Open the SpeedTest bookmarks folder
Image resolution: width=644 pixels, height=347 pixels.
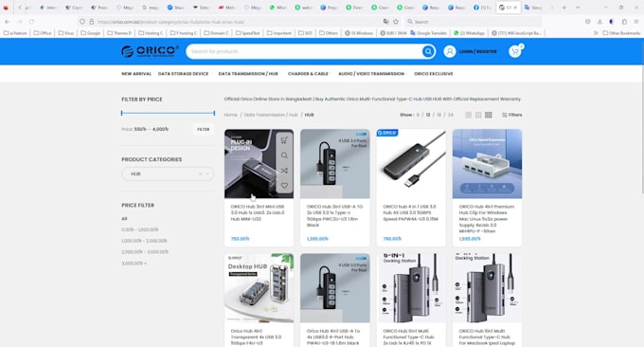(247, 33)
